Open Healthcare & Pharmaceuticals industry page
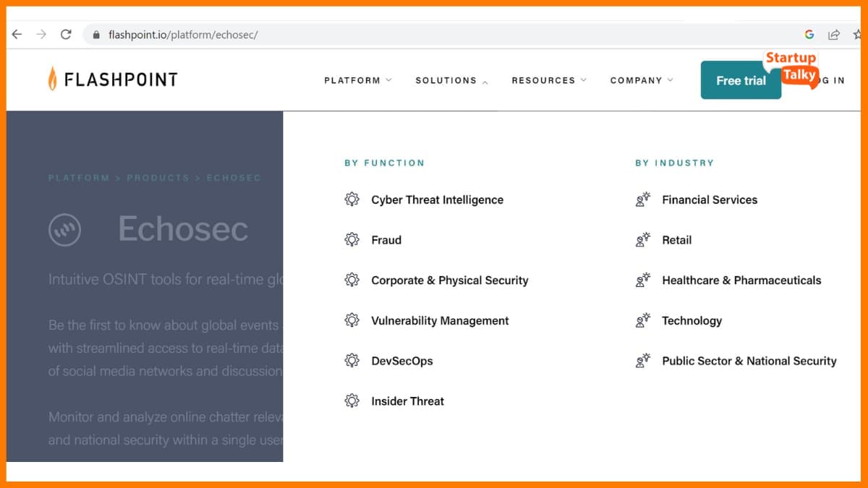 click(741, 280)
